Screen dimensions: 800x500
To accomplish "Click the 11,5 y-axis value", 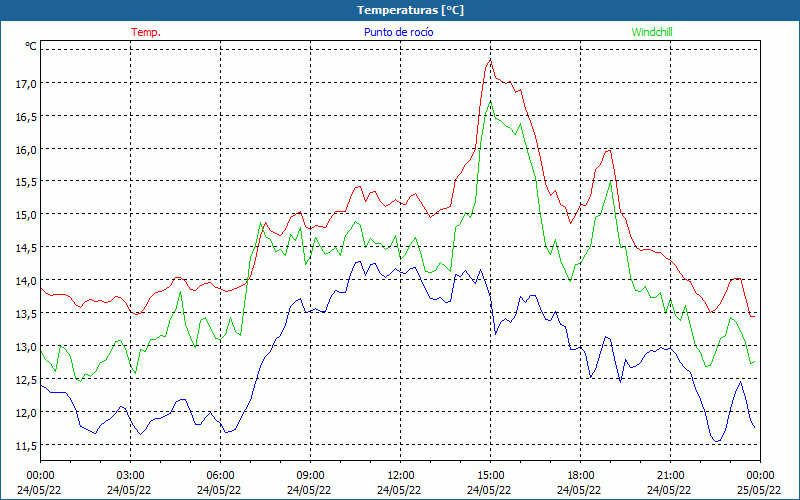I will click(27, 446).
